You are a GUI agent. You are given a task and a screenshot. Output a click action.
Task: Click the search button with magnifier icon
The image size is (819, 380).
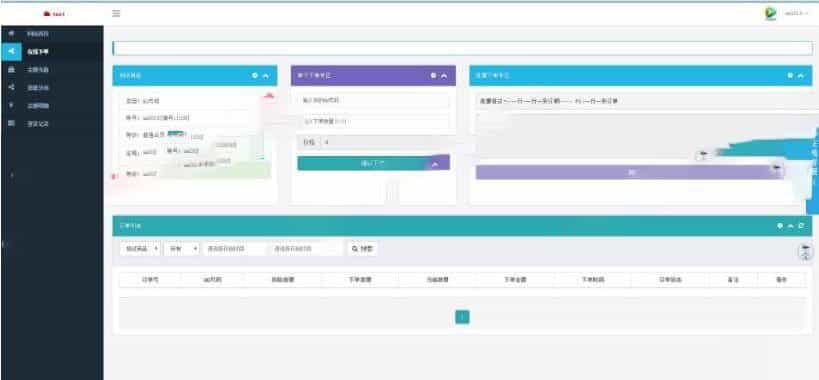tap(362, 249)
